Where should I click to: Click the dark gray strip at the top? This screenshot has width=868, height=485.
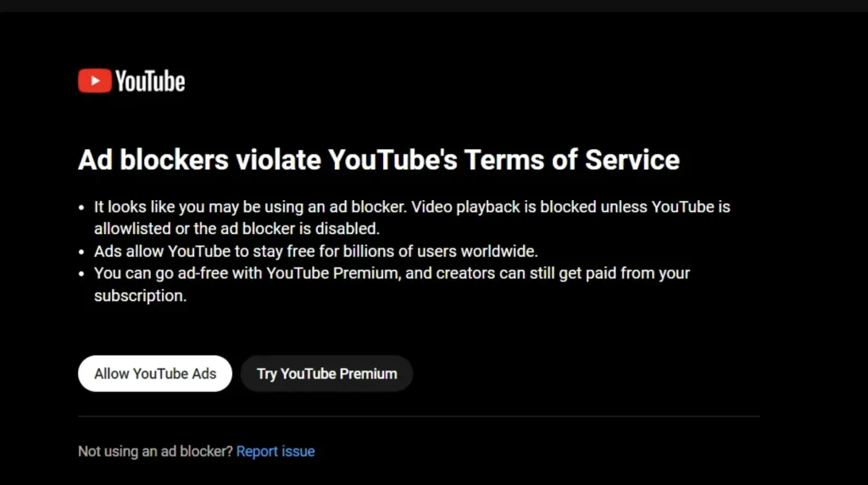[x=434, y=5]
